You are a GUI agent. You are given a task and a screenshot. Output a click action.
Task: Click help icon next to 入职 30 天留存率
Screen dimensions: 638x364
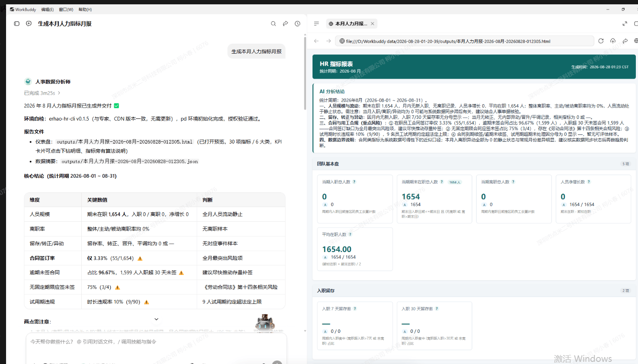tap(437, 309)
